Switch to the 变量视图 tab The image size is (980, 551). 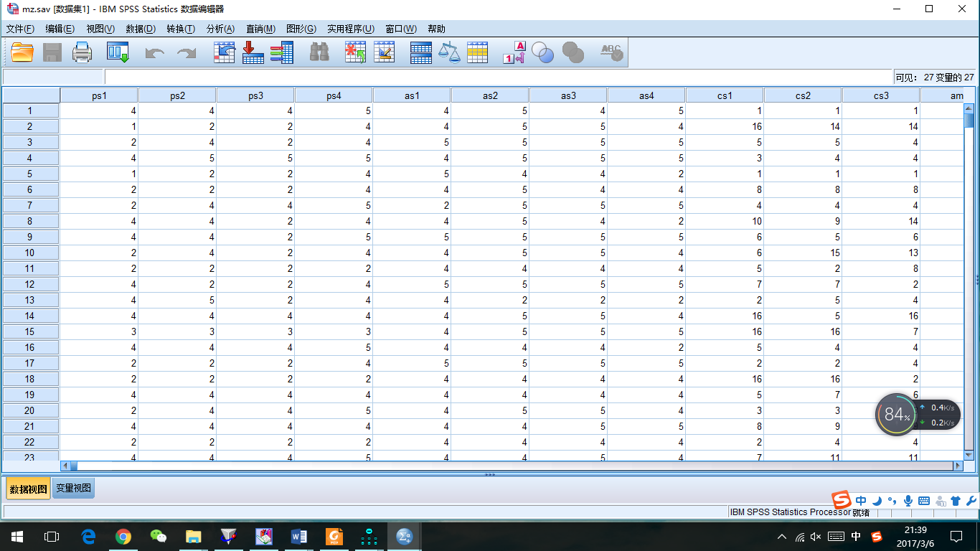pyautogui.click(x=74, y=489)
